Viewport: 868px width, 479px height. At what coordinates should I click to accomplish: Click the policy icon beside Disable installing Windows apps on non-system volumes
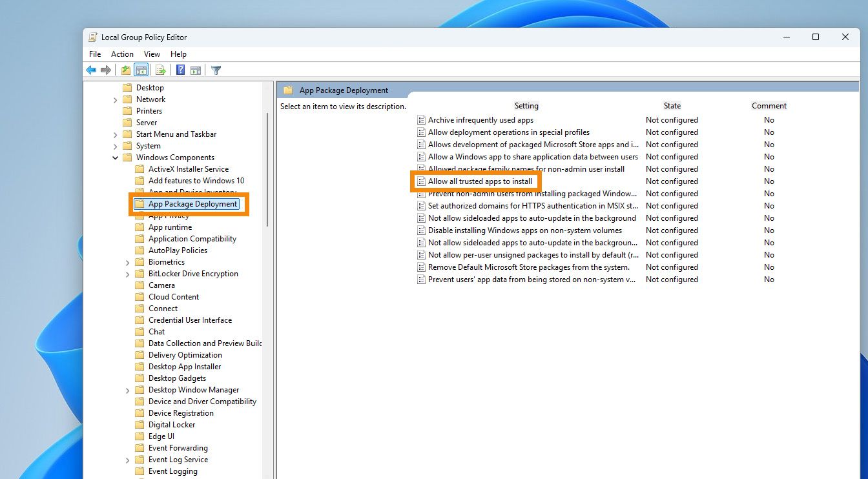tap(421, 230)
